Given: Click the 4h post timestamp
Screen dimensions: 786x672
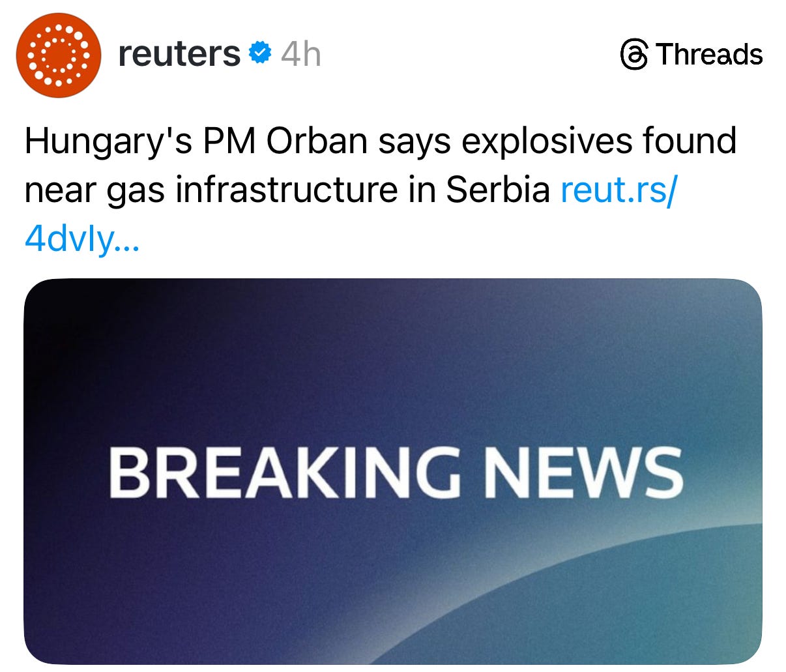Looking at the screenshot, I should tap(301, 54).
